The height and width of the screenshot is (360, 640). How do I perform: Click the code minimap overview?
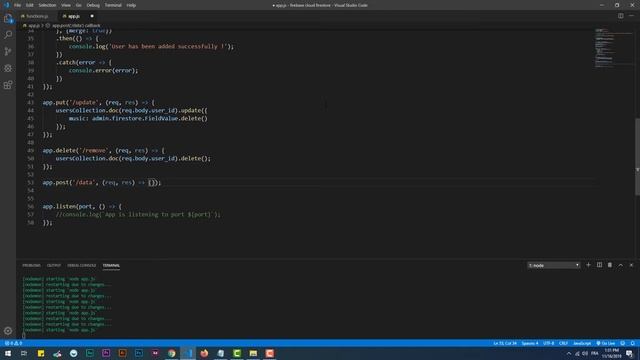point(614,48)
